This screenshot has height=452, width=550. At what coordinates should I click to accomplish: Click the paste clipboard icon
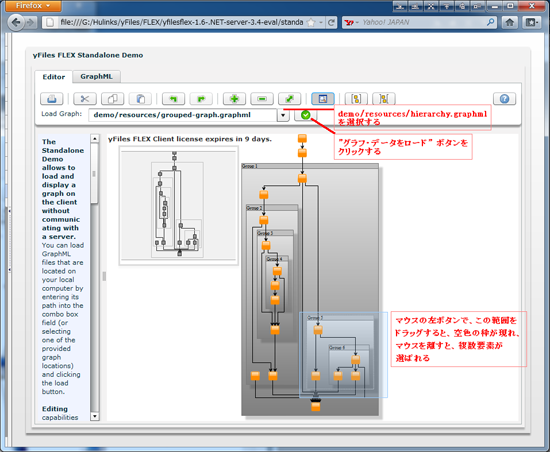(140, 99)
